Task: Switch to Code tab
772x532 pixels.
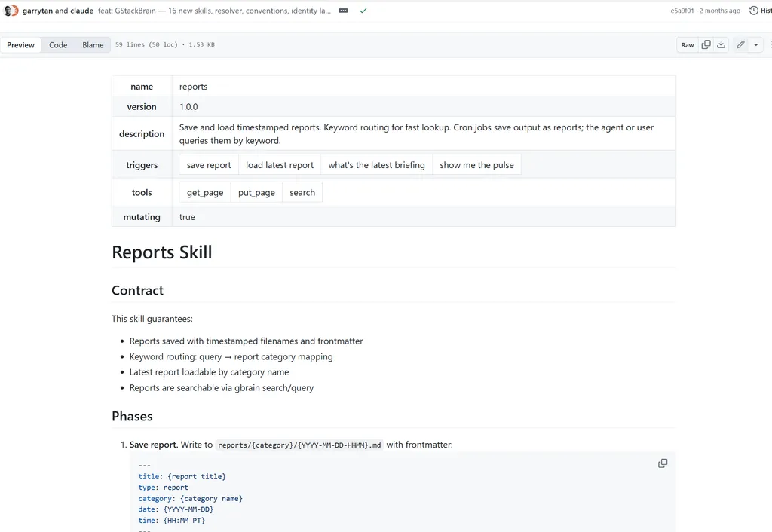Action: 58,44
